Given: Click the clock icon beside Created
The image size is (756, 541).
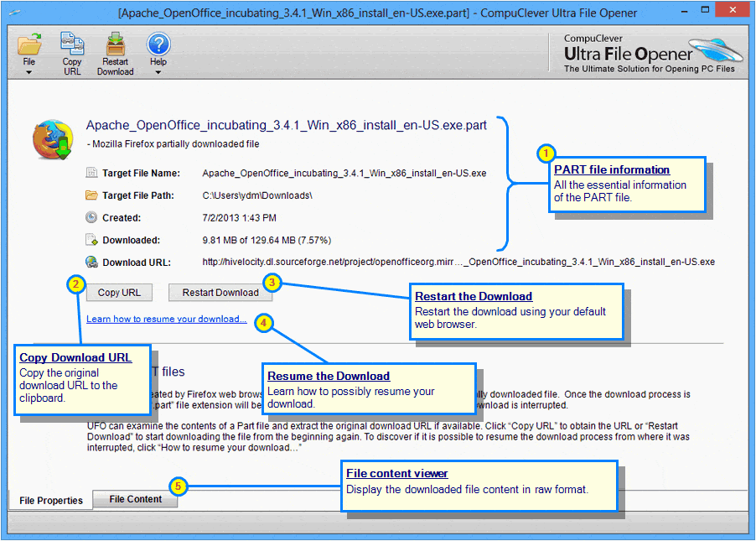Looking at the screenshot, I should tap(91, 217).
